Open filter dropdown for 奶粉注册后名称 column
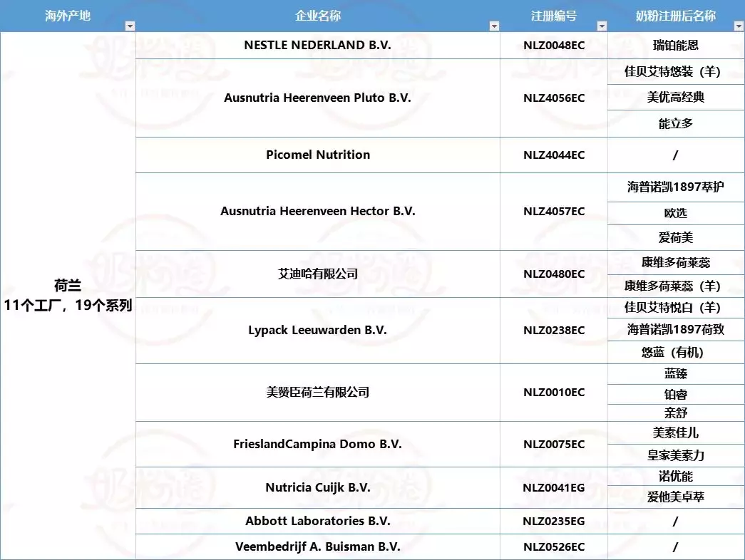This screenshot has width=745, height=560. pos(739,26)
